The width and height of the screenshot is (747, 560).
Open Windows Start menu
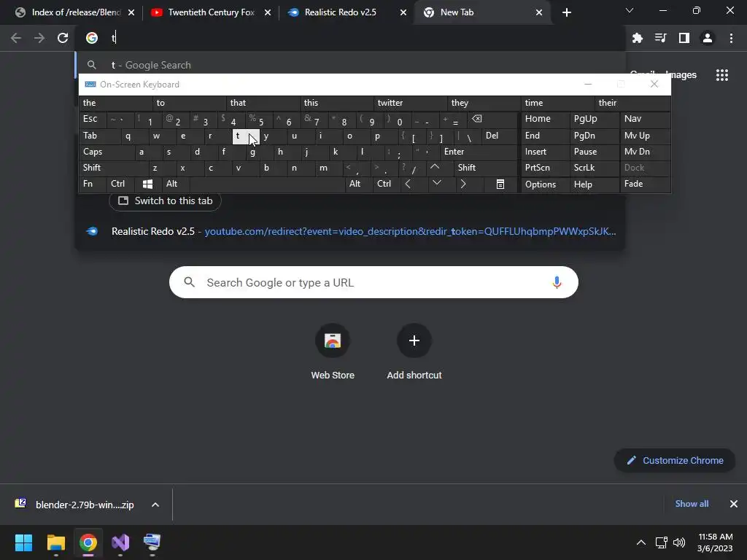click(x=23, y=542)
